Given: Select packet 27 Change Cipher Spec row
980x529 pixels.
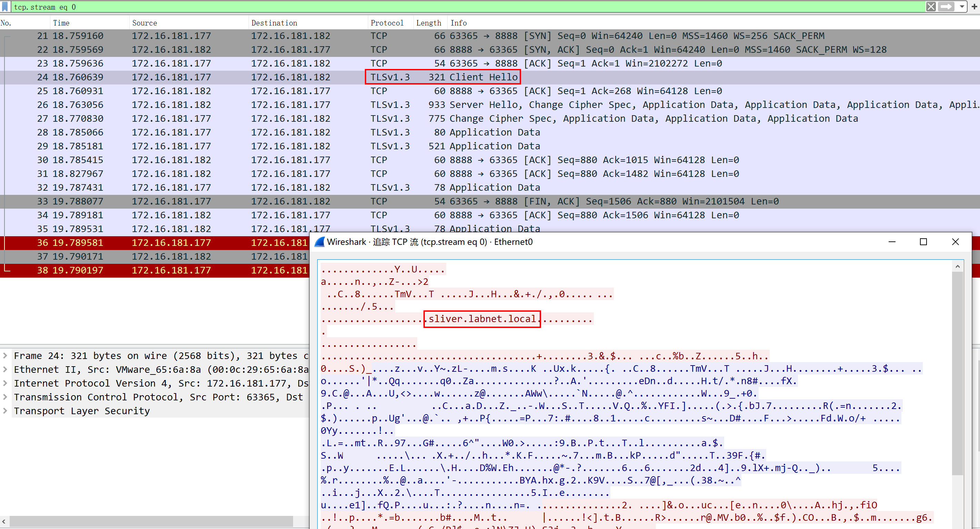Looking at the screenshot, I should tap(490, 118).
